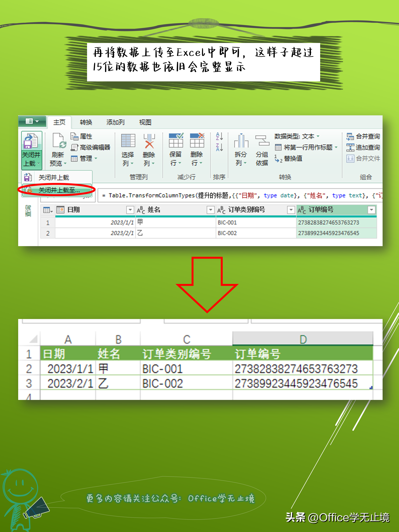The width and height of the screenshot is (399, 532).
Task: Choose 关闭并上载至... menu entry
Action: (59, 190)
